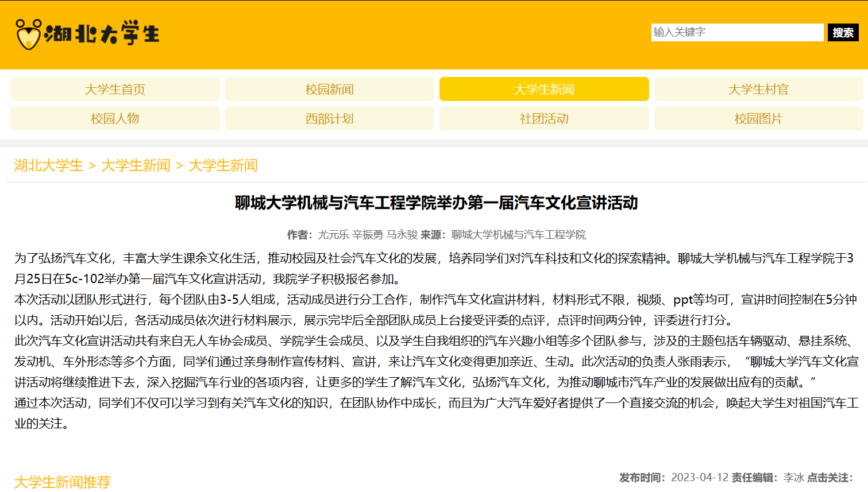Click the middle 大学生新闻 breadcrumb link
This screenshot has height=492, width=868.
[136, 166]
